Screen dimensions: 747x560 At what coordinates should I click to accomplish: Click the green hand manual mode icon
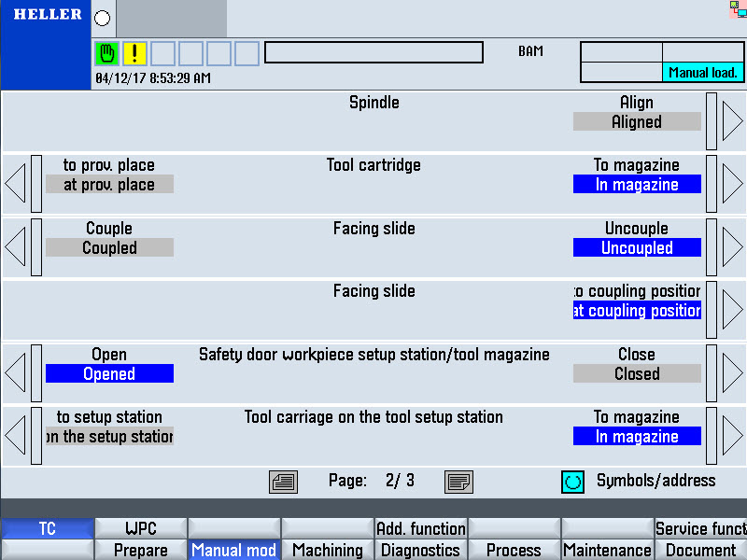click(107, 53)
